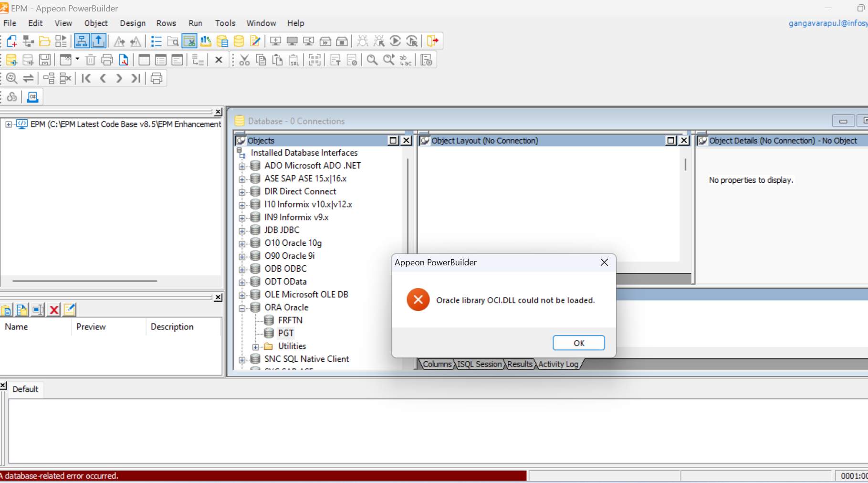Toggle the Output window toolbar button
The height and width of the screenshot is (483, 868).
click(98, 42)
